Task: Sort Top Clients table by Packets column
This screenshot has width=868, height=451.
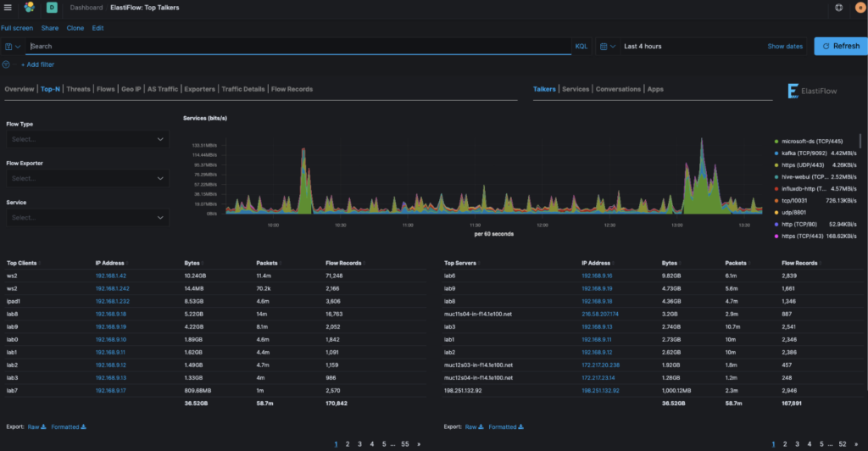Action: (x=267, y=263)
